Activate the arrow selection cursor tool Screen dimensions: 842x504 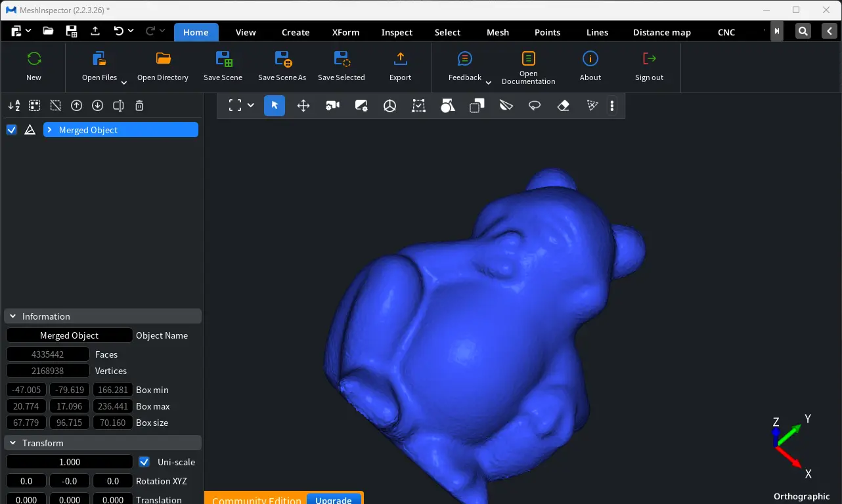275,106
